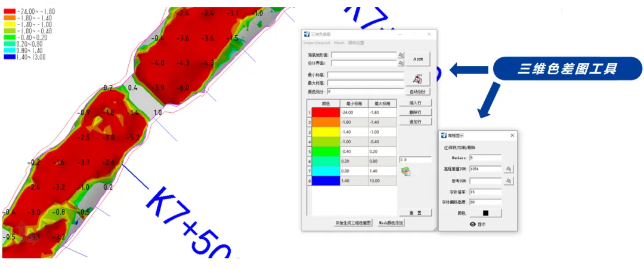Viewport: 644px width, 268px height.
Task: Toggle the 显示 eye icon
Action: (x=472, y=224)
